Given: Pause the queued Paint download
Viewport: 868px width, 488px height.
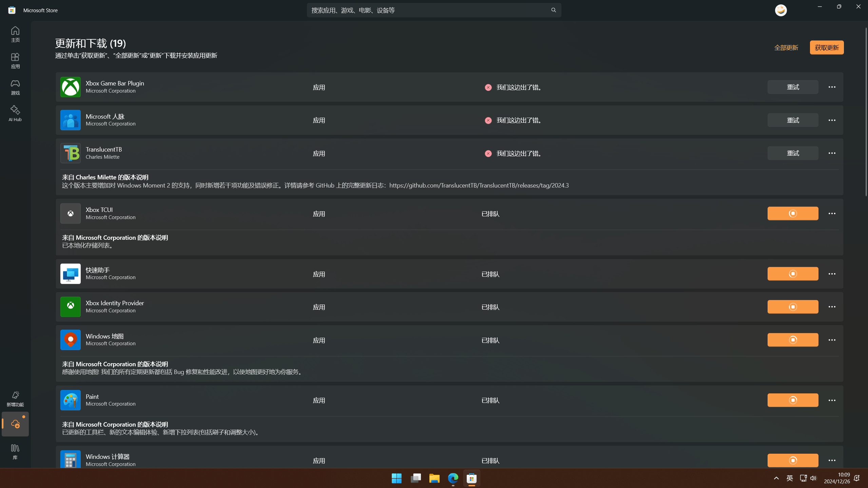Looking at the screenshot, I should pyautogui.click(x=792, y=400).
